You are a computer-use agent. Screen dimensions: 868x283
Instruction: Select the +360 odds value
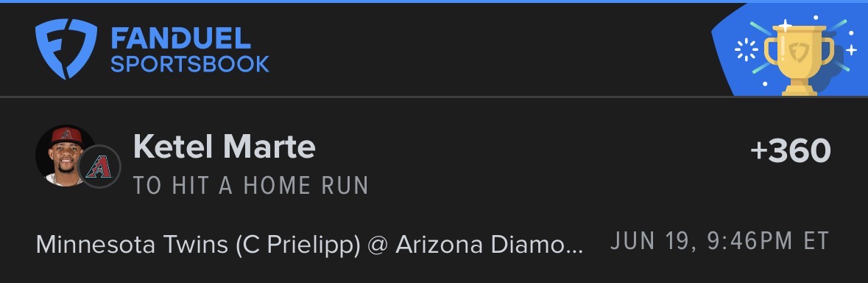click(x=791, y=150)
